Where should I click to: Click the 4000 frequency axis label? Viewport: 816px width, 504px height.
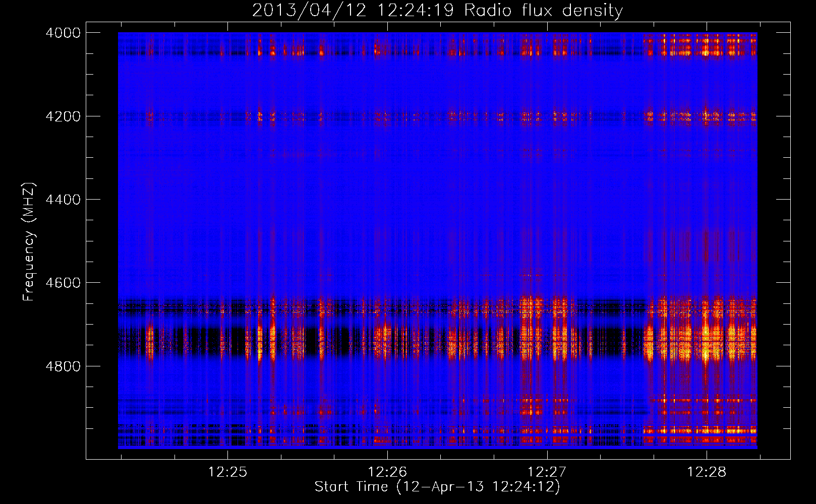[x=63, y=33]
